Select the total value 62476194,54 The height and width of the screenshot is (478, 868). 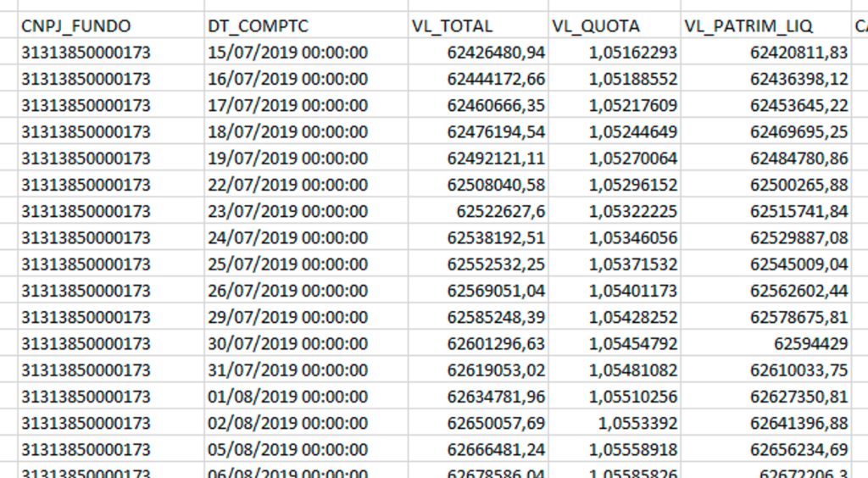[x=478, y=131]
